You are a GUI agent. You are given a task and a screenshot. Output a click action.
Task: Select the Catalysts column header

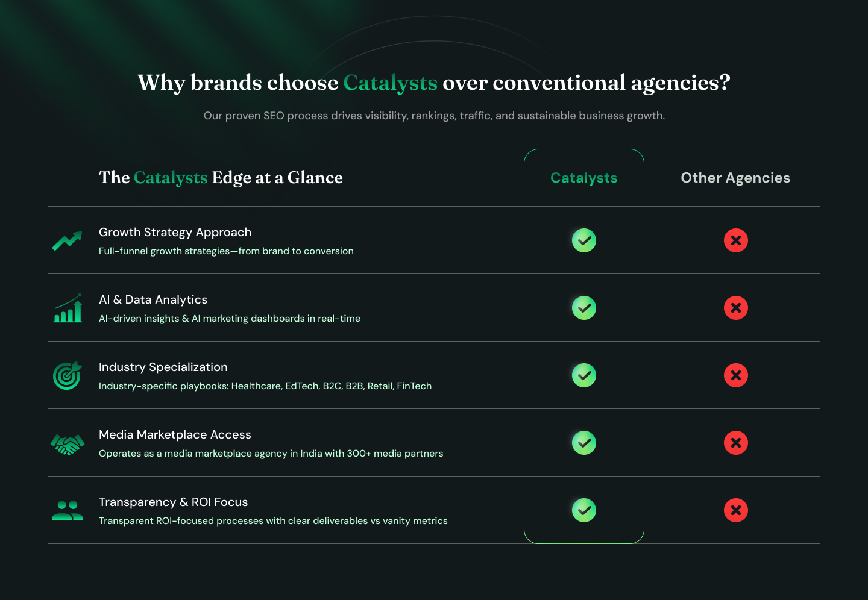coord(584,178)
